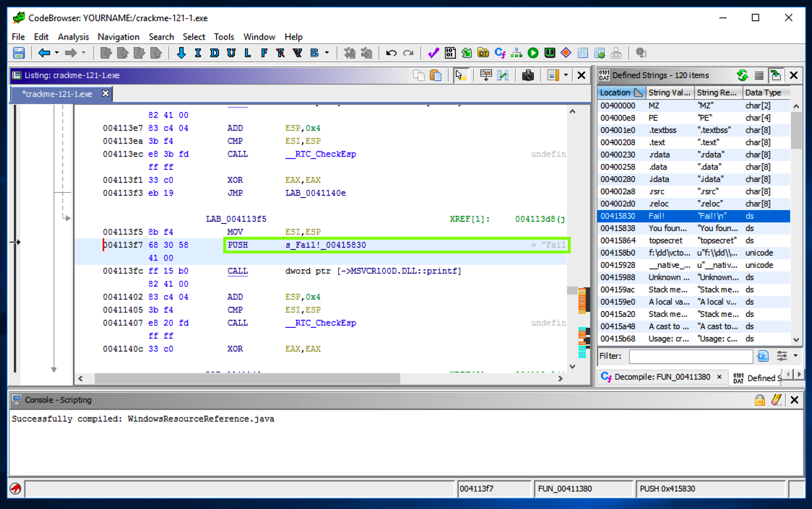Open the filter options dropdown arrow
Viewport: 812px width, 509px height.
[x=795, y=356]
